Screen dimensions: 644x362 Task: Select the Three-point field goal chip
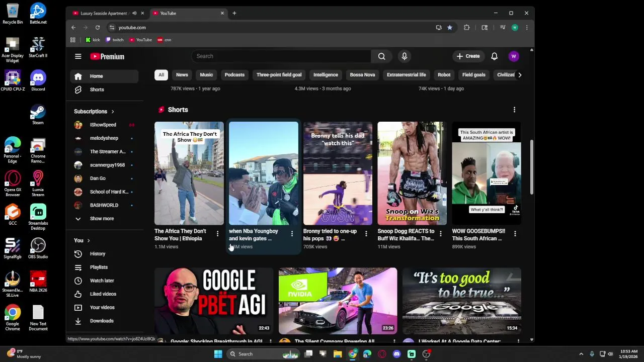(279, 75)
